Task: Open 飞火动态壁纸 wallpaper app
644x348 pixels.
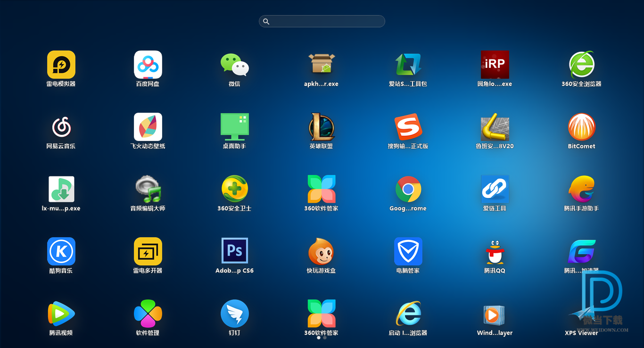Action: pos(148,127)
